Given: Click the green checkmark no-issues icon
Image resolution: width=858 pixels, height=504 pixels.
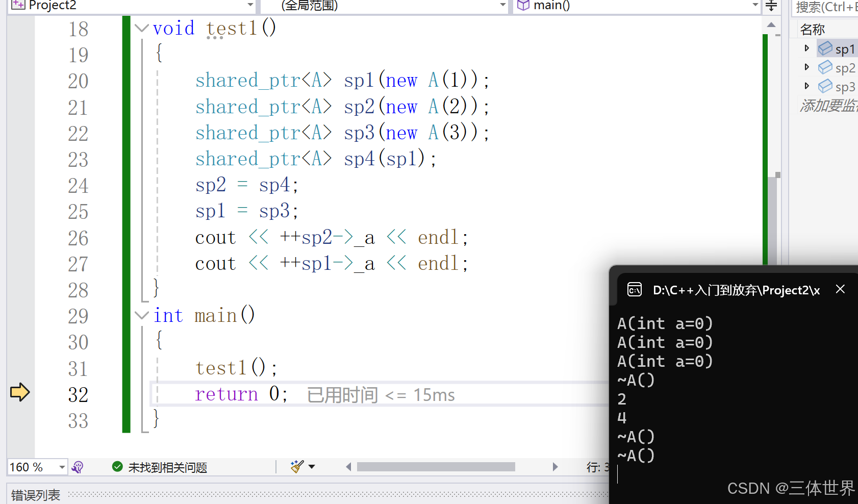Looking at the screenshot, I should tap(117, 467).
